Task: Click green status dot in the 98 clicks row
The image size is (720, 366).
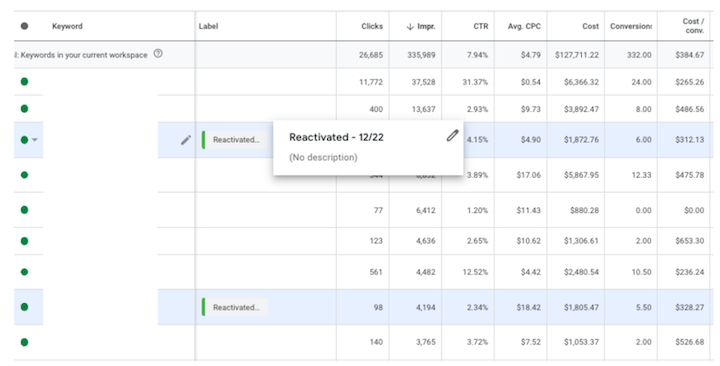Action: point(24,306)
